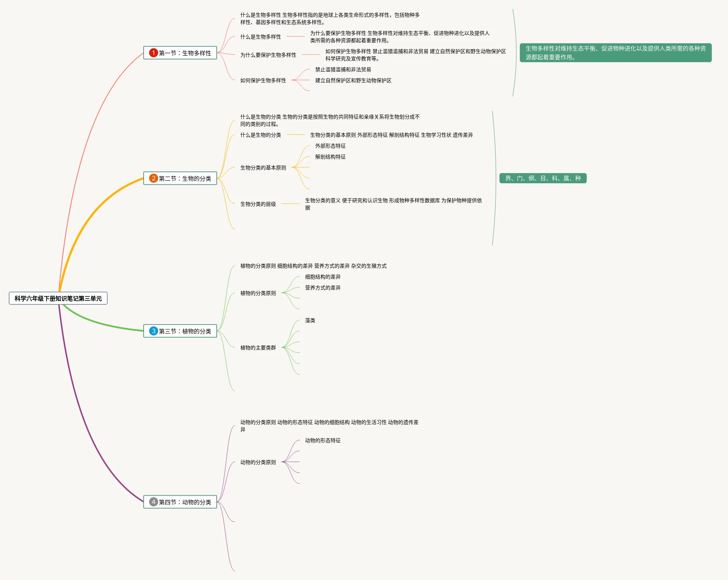Select subtopic 生物分类的层级
Image resolution: width=728 pixels, height=580 pixels.
pos(258,204)
